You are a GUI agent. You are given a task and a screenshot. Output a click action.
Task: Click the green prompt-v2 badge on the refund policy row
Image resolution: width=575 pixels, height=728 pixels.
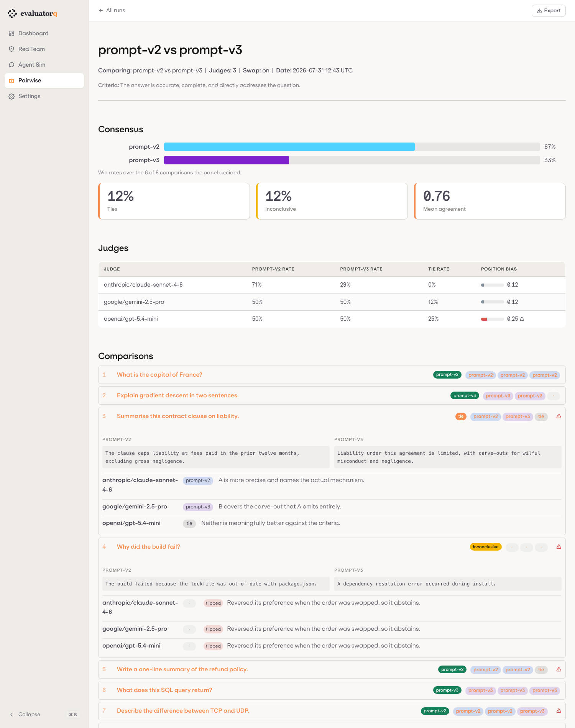click(452, 669)
